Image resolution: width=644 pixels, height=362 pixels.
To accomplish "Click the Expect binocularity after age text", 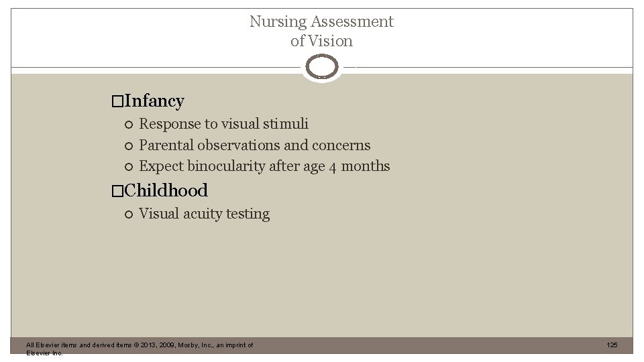I will pos(231,166).
